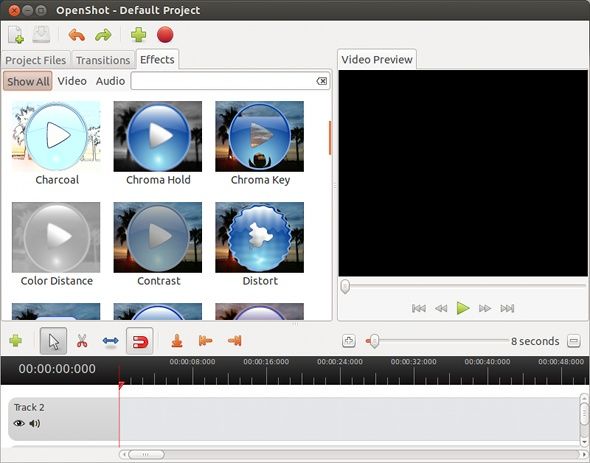Skip to the end of the preview
Viewport: 590px width, 463px height.
[507, 308]
